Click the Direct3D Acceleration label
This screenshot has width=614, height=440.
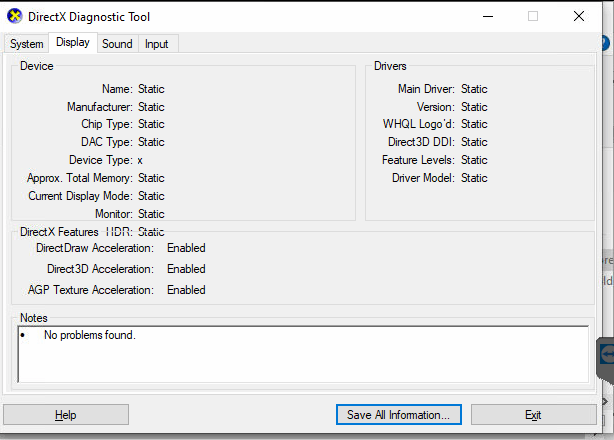[x=101, y=269]
